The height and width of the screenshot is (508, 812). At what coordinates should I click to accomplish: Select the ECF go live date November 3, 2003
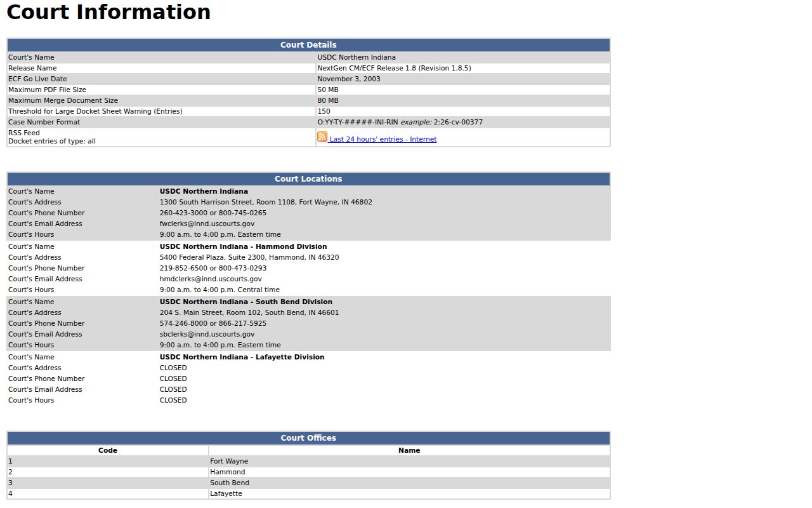pos(349,79)
